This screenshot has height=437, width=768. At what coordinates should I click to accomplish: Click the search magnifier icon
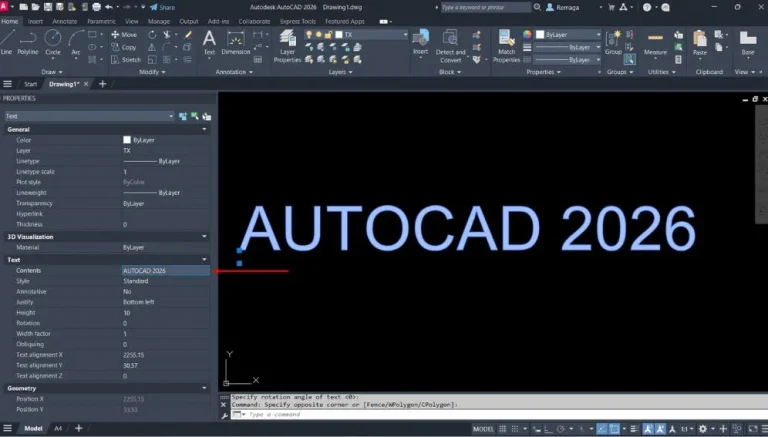coord(537,7)
